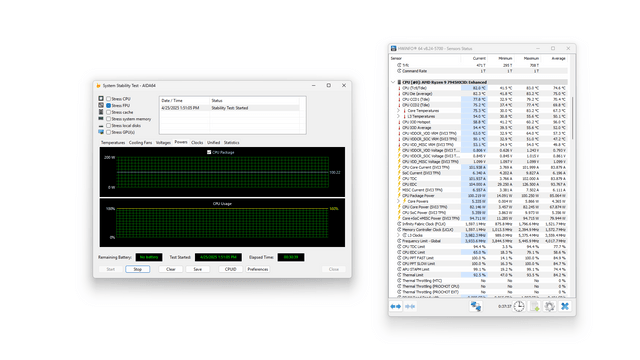Screen dimensions: 640x360
Task: Collapse the AMD Ryzen 9 CPU section
Action: point(393,82)
